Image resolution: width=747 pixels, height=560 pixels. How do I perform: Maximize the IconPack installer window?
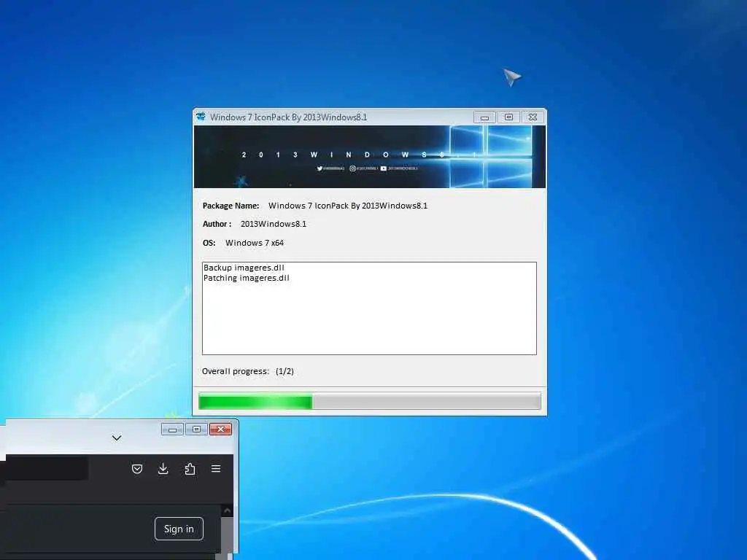[508, 117]
